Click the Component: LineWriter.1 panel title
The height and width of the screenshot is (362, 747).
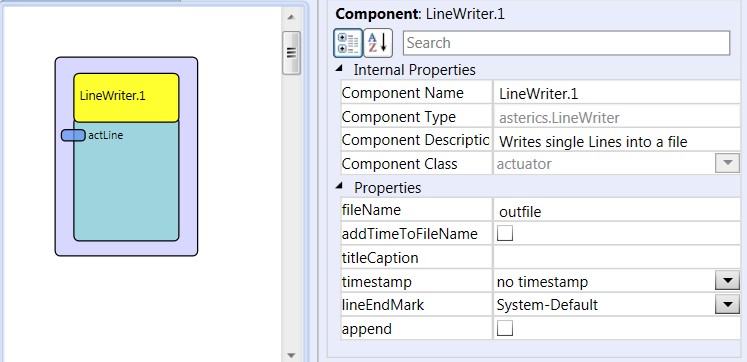click(420, 14)
